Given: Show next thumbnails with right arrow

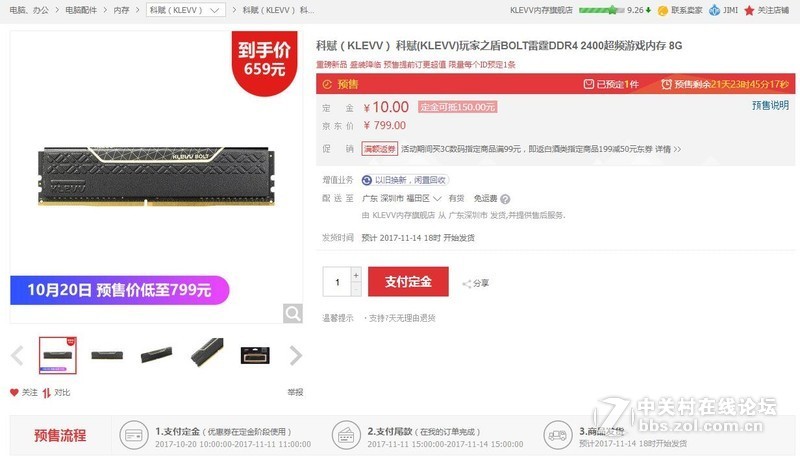Looking at the screenshot, I should tap(296, 355).
